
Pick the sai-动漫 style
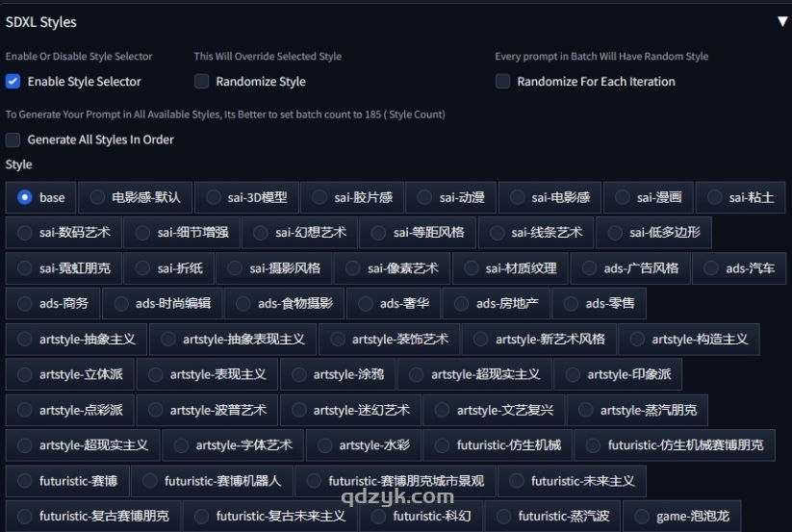click(425, 197)
